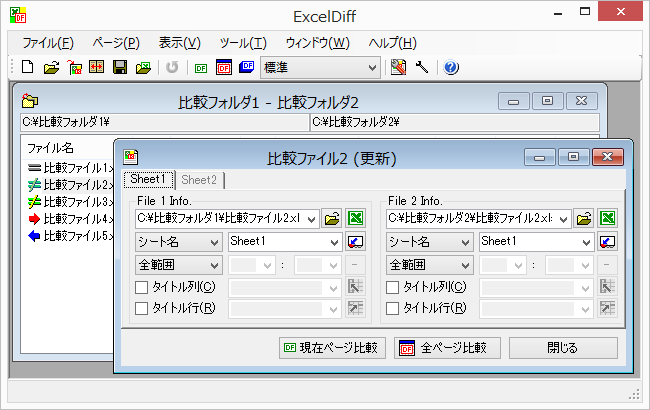The height and width of the screenshot is (410, 650).
Task: Expand File 2 path dropdown
Action: [563, 219]
